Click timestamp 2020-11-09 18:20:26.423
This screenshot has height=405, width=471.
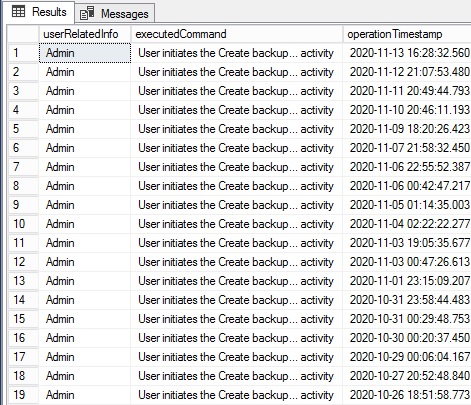410,129
